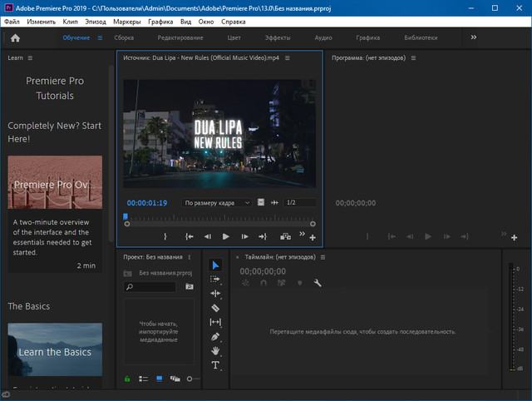Click the Home icon in workspace bar

15,37
